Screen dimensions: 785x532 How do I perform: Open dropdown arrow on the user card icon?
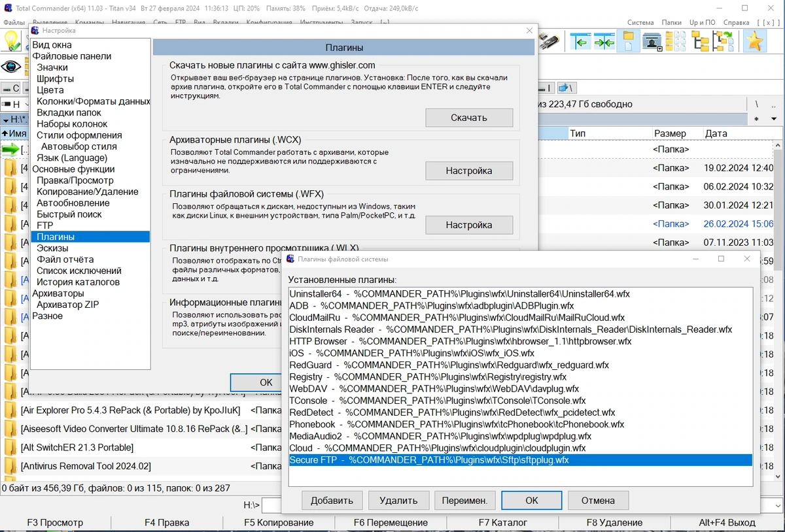[660, 48]
